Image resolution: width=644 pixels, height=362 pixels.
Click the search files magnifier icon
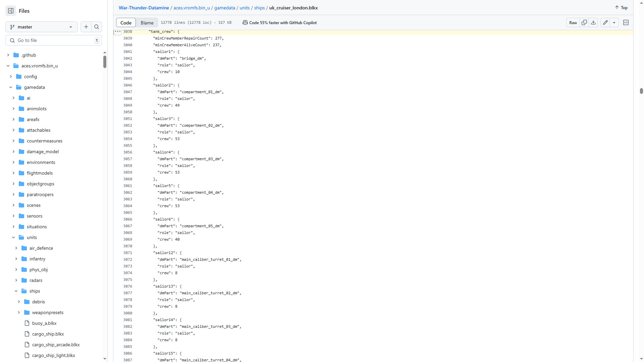(97, 27)
